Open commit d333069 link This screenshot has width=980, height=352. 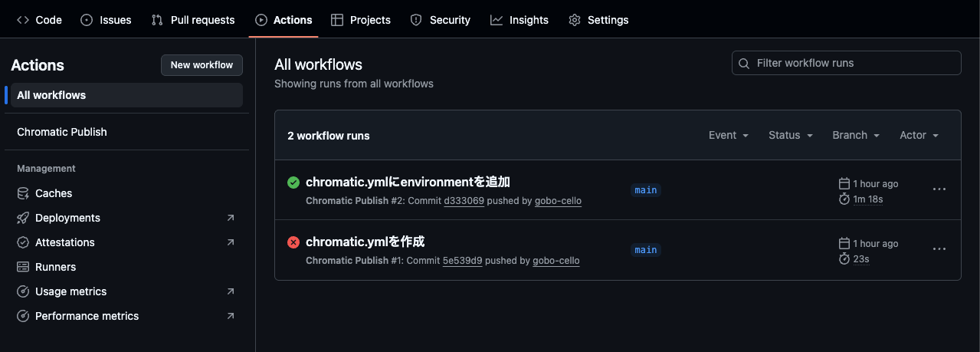[x=464, y=201]
